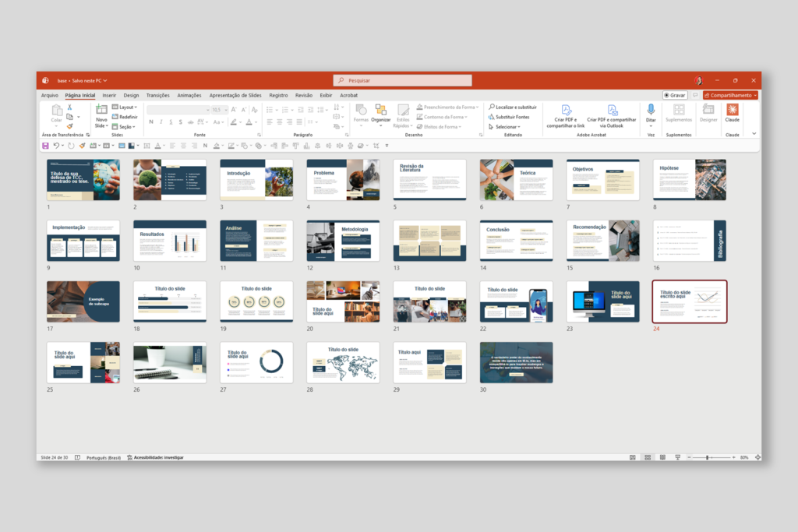Click Acessibilidade: investigar in status bar

156,457
